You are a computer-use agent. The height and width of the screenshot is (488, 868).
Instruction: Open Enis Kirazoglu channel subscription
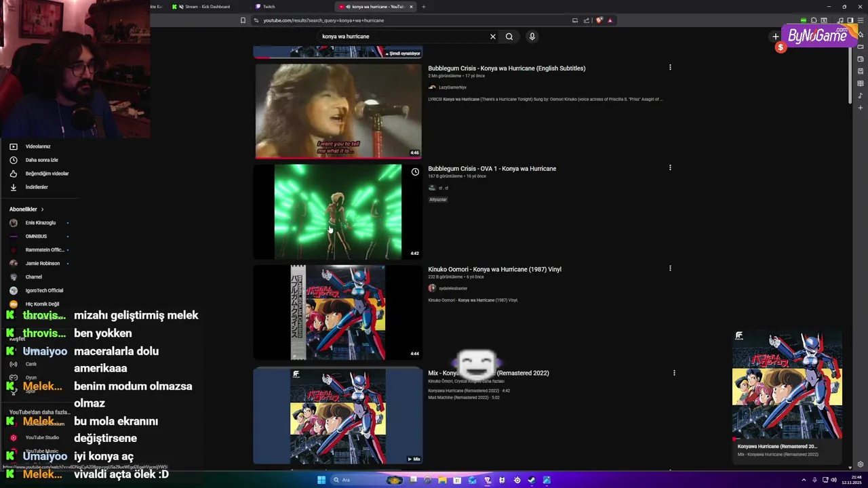point(41,223)
